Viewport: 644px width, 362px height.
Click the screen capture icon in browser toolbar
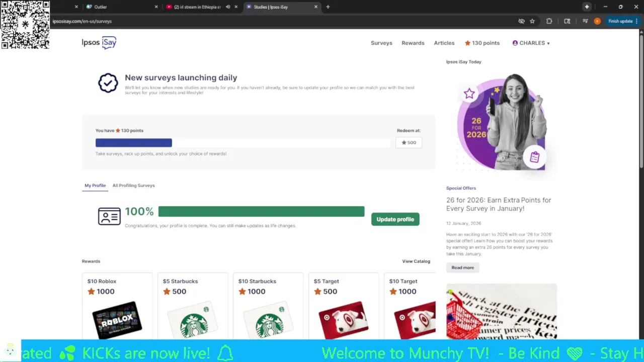pyautogui.click(x=567, y=21)
